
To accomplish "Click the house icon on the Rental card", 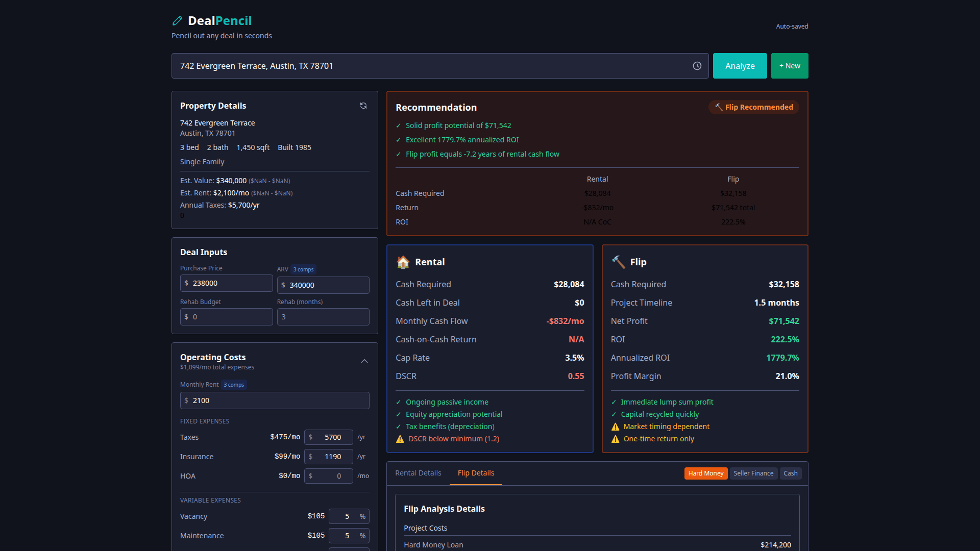I will [403, 262].
